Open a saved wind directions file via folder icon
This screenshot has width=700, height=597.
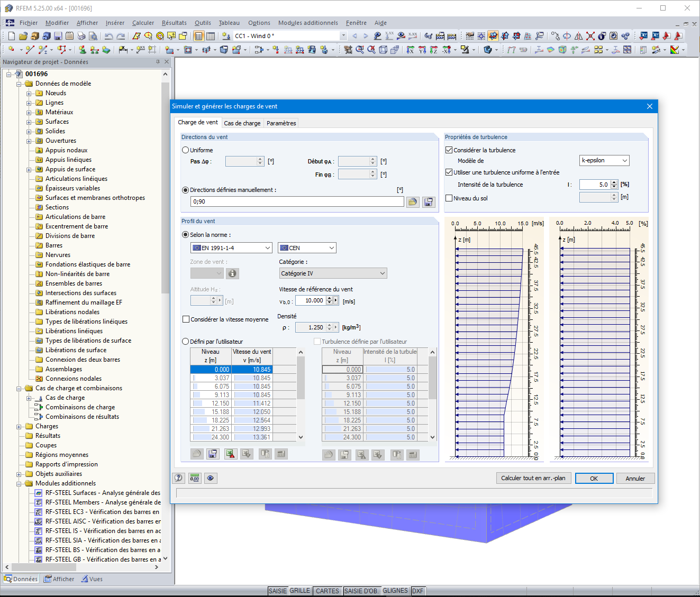pos(413,201)
